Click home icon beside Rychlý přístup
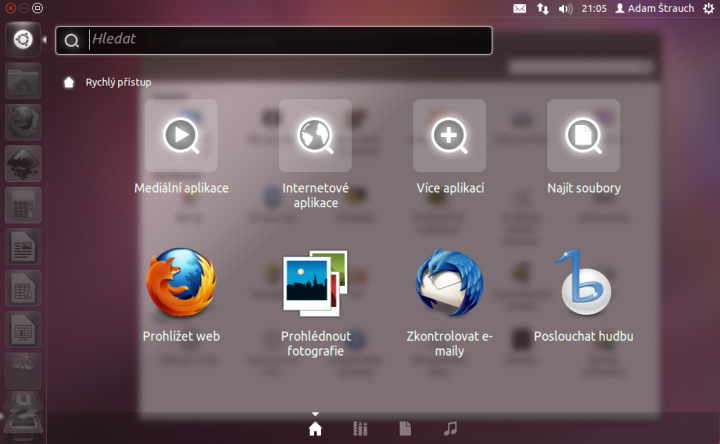Viewport: 720px width, 444px height. click(69, 82)
